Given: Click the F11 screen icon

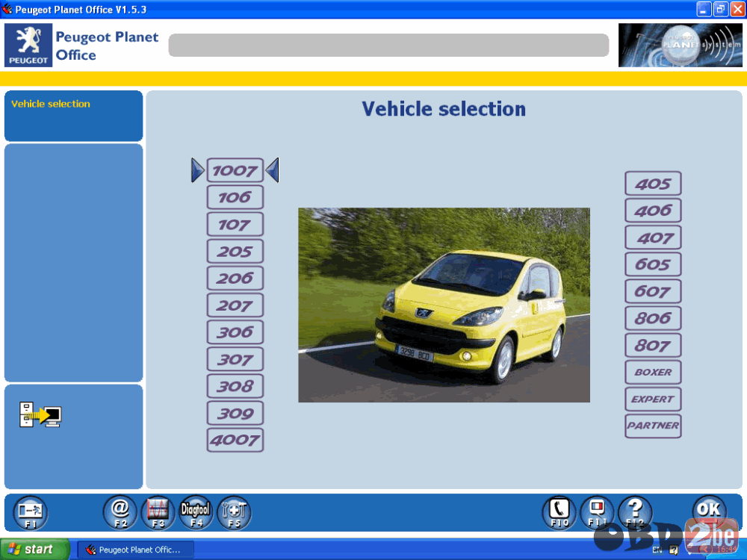Looking at the screenshot, I should click(598, 513).
